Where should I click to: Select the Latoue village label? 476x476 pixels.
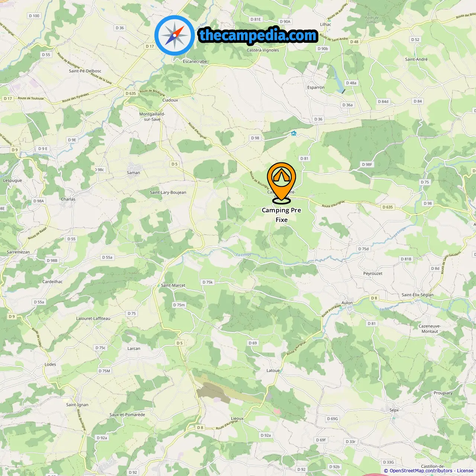tap(273, 371)
